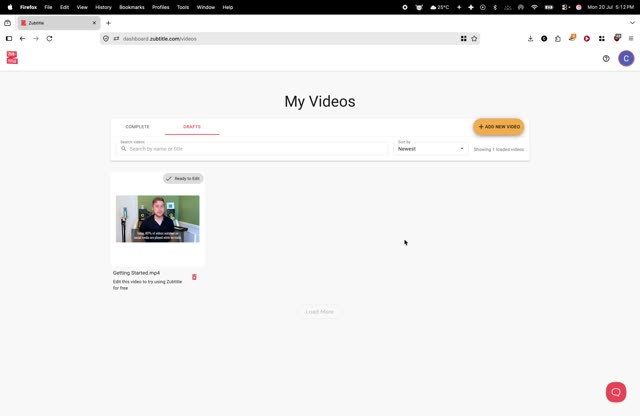Click the My Videos heading
The width and height of the screenshot is (640, 416).
[x=320, y=101]
